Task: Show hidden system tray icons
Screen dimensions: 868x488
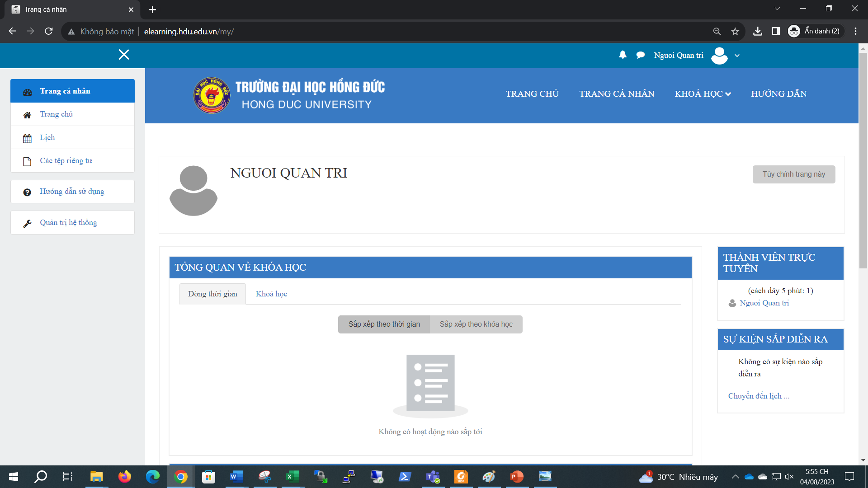Action: point(735,477)
